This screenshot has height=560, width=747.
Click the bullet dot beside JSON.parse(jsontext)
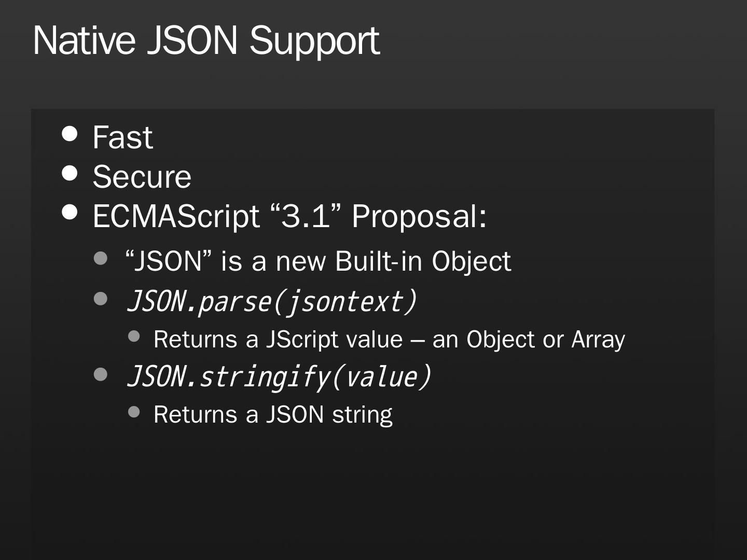(101, 299)
